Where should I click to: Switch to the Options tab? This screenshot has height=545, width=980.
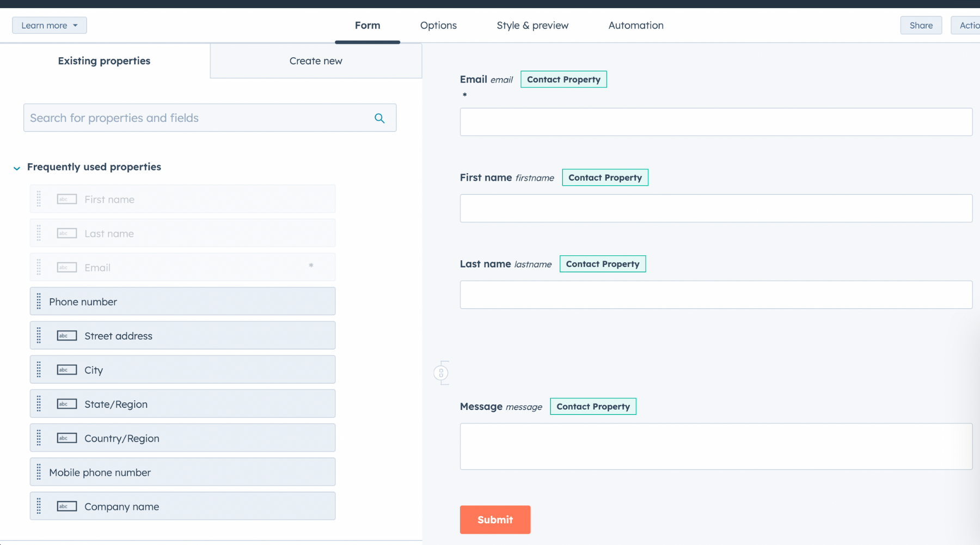pos(438,26)
